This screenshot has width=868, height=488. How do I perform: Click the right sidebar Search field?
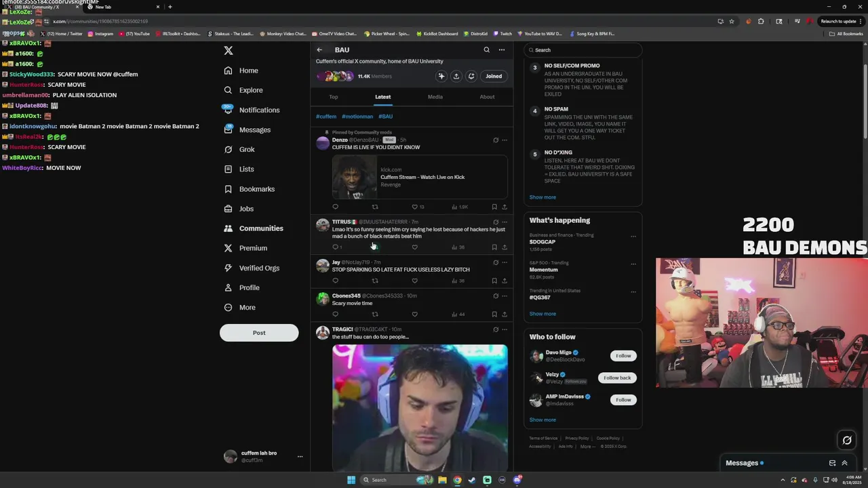tap(583, 50)
